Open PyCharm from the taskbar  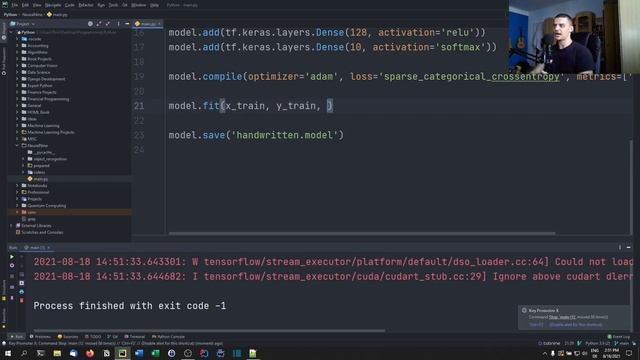pos(122,353)
